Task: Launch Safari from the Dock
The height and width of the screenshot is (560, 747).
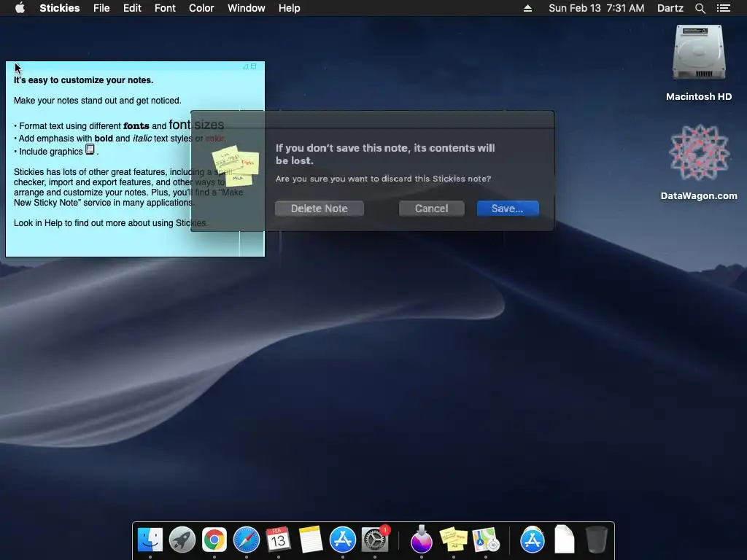Action: [247, 540]
